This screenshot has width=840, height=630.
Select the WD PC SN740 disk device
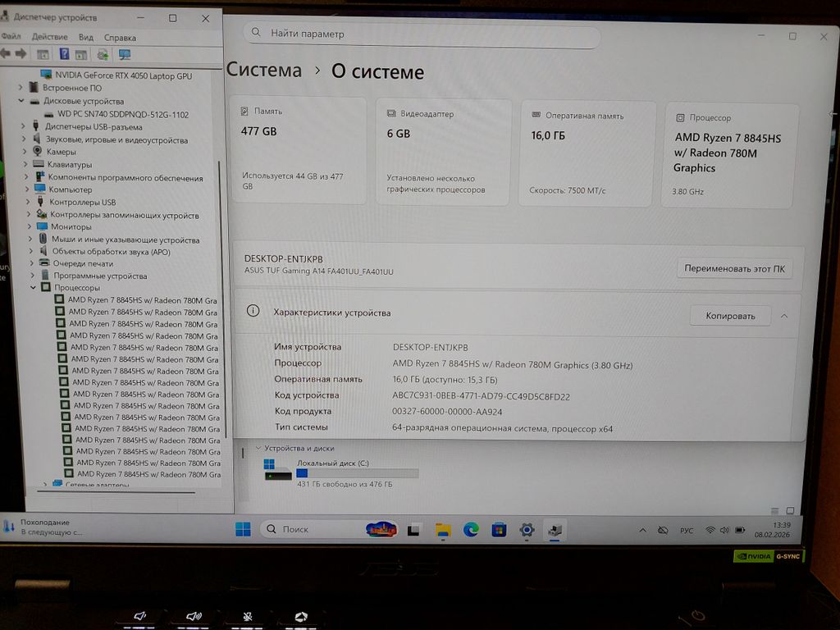(123, 114)
